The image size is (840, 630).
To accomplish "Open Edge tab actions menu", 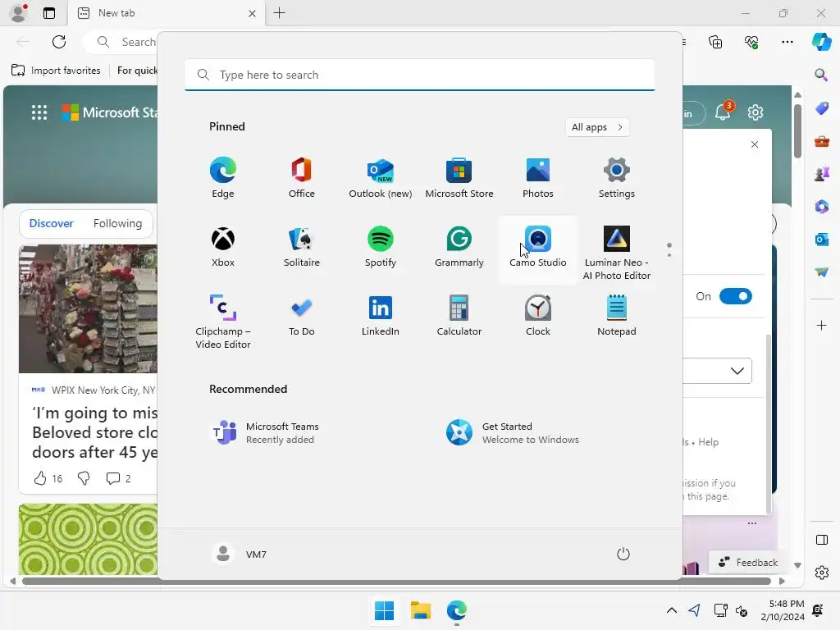I will tap(48, 13).
